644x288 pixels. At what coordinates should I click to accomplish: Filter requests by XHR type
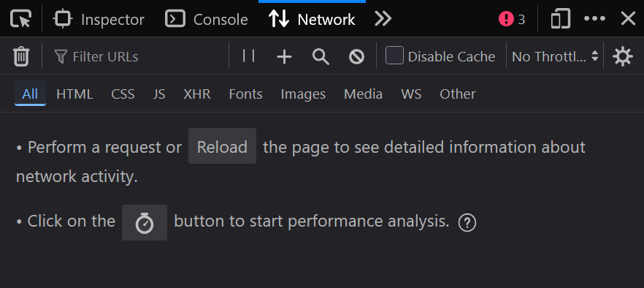pyautogui.click(x=197, y=94)
